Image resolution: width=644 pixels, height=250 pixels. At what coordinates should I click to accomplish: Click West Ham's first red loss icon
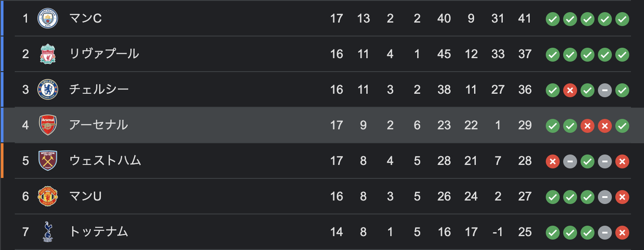click(x=553, y=161)
